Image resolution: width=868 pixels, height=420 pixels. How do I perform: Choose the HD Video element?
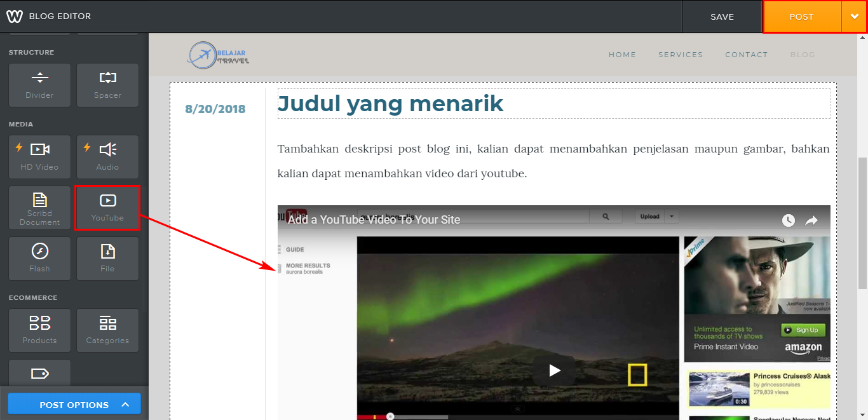click(x=39, y=156)
